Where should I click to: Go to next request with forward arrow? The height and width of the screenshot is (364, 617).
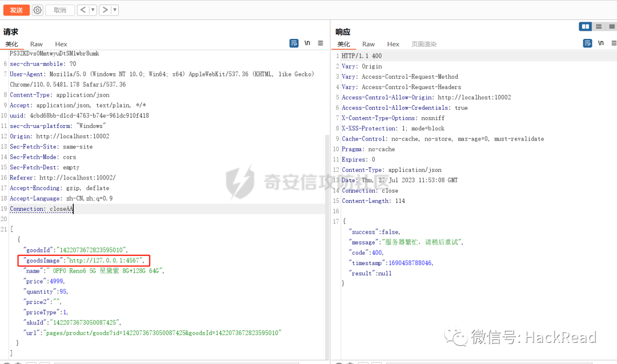point(105,10)
